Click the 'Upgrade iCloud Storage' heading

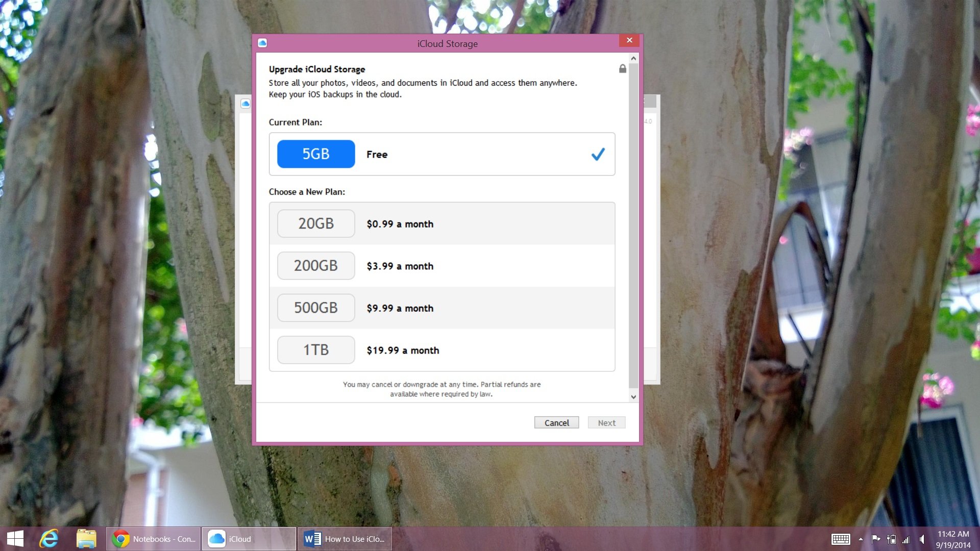317,69
